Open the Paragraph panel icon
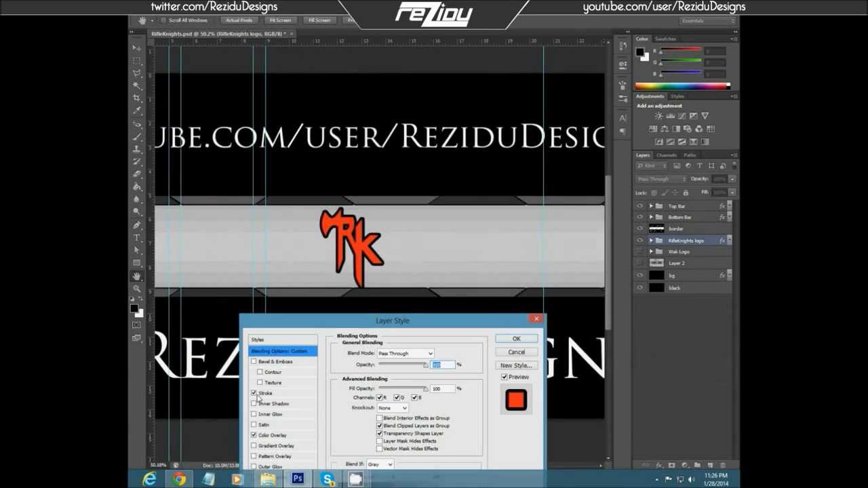 pyautogui.click(x=623, y=132)
